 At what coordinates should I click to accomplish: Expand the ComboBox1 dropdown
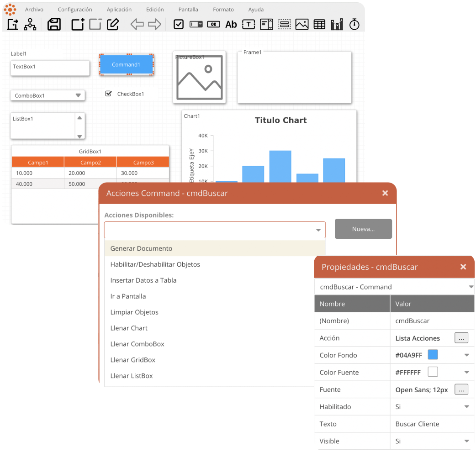(x=78, y=95)
